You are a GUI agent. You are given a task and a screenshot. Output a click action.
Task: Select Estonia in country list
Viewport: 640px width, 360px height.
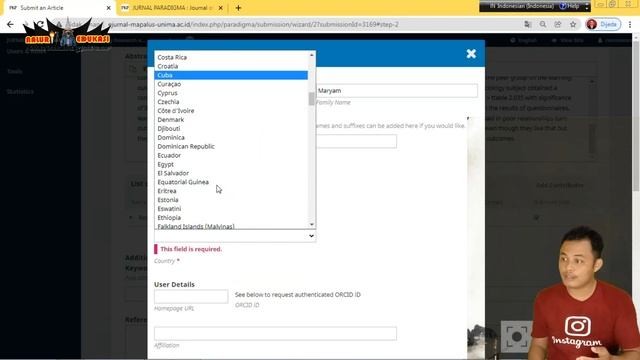[231, 200]
